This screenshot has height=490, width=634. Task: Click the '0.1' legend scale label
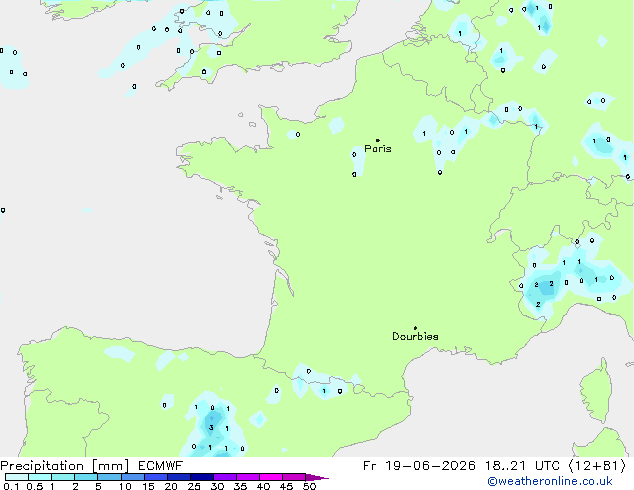pos(11,486)
